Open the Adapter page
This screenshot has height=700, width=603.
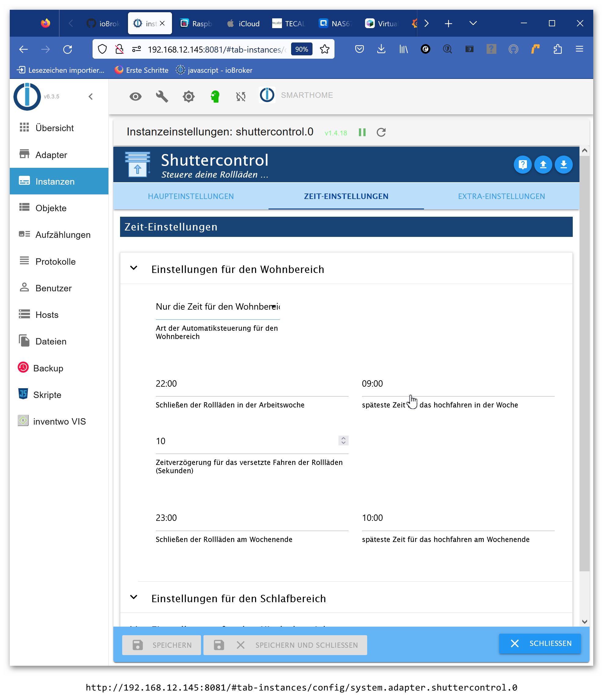(59, 155)
